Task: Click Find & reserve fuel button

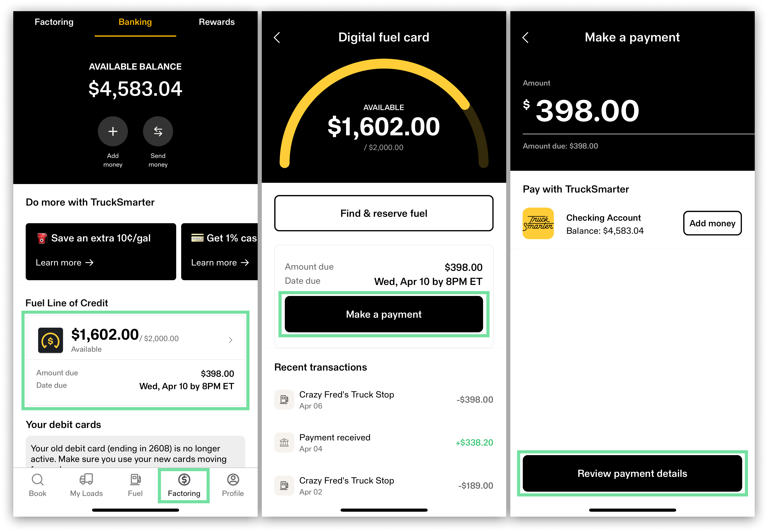Action: pyautogui.click(x=384, y=213)
